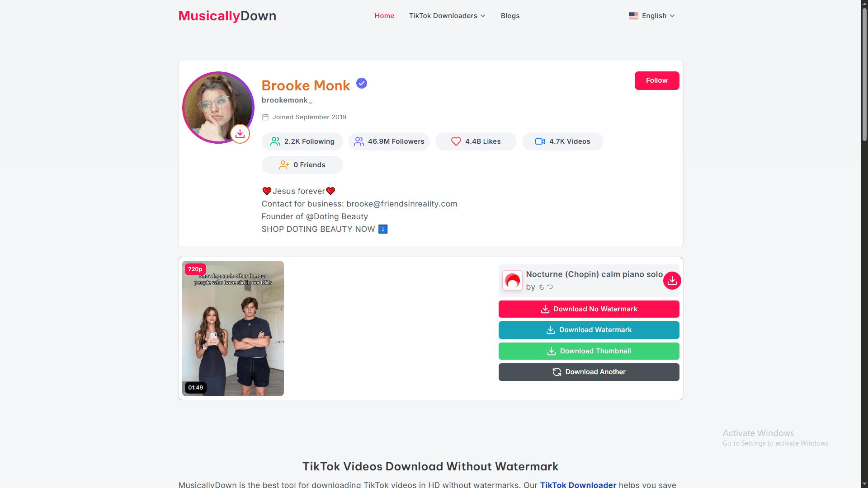Click the video thumbnail preview
The width and height of the screenshot is (868, 488).
(233, 328)
